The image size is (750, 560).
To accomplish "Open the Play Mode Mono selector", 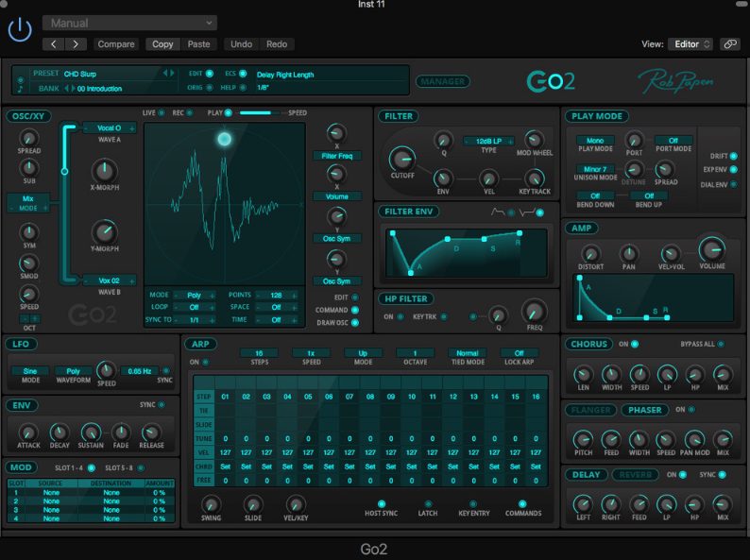I will pyautogui.click(x=595, y=141).
